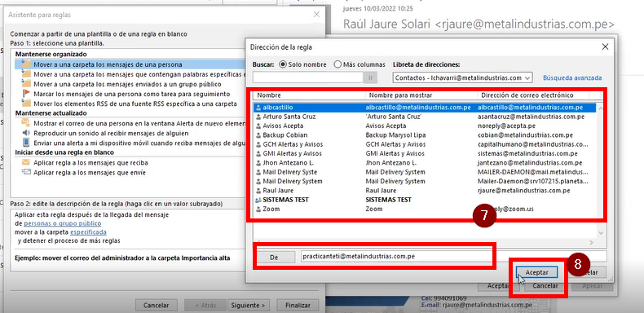Viewport: 644px width, 313px height.
Task: Click speaker icon for 'Reproducir un sonido' template
Action: [x=26, y=133]
